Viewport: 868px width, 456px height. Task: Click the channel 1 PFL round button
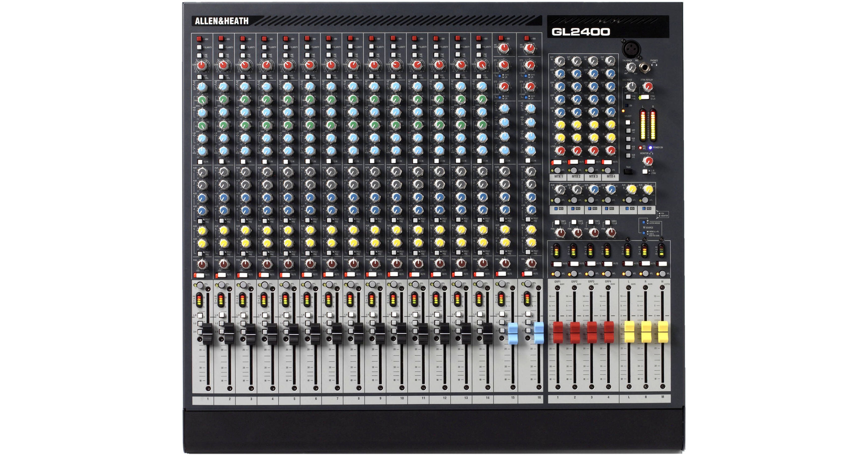pyautogui.click(x=200, y=285)
